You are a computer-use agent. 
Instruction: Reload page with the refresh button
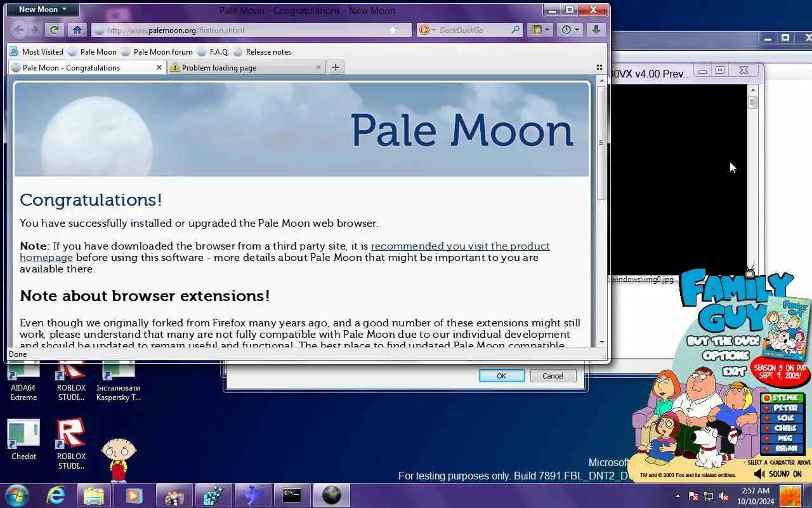[54, 30]
